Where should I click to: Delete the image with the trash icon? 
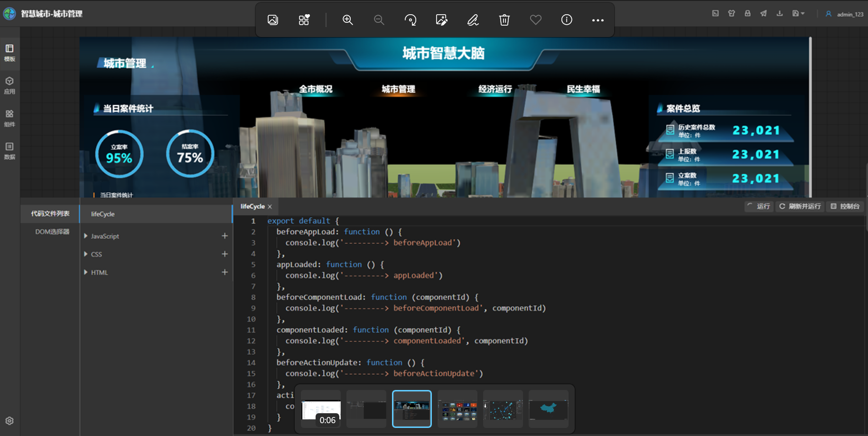(x=504, y=20)
